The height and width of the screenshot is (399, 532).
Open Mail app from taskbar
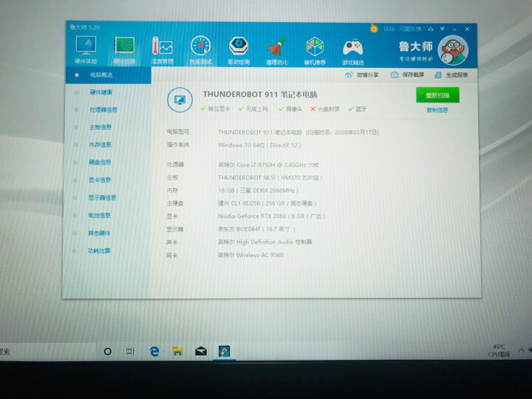coord(201,351)
